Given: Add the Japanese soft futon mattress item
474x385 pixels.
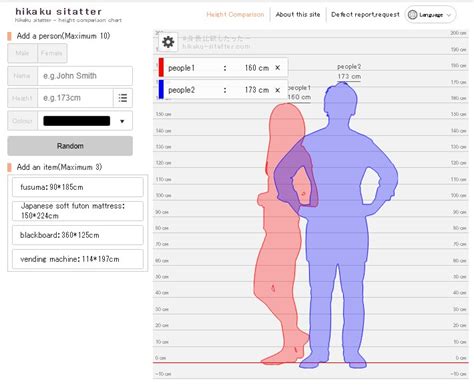Looking at the screenshot, I should (x=78, y=211).
